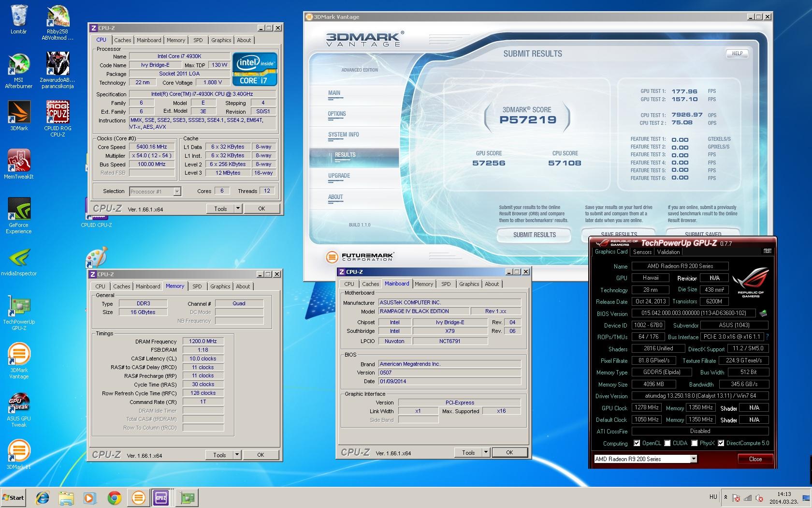The image size is (812, 508).
Task: Open SYSTEM INFO in 3DMark Vantage
Action: (344, 134)
